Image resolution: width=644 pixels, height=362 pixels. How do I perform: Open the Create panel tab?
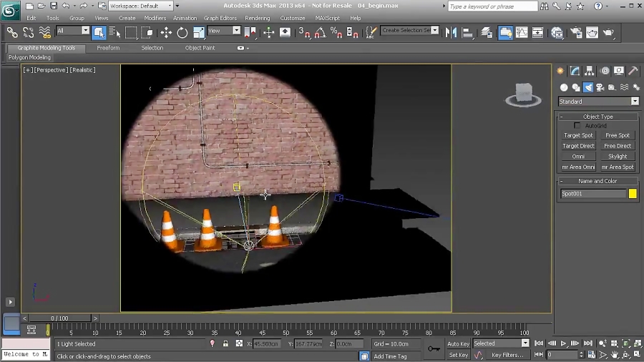560,71
